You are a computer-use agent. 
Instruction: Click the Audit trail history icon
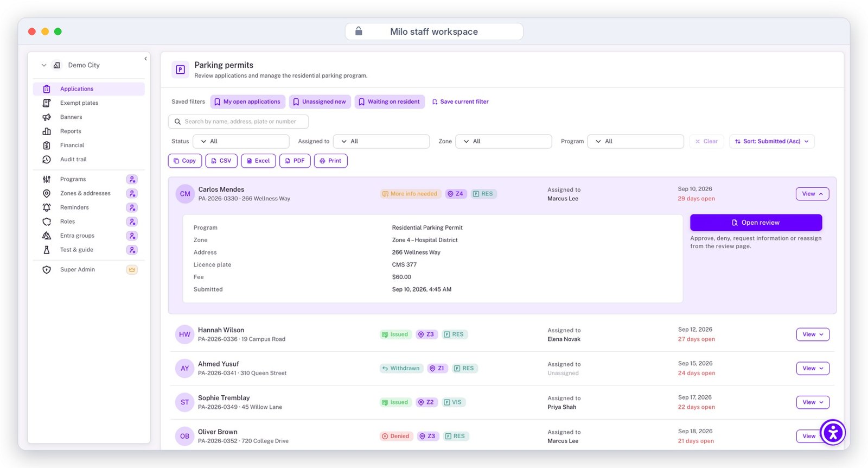(47, 160)
